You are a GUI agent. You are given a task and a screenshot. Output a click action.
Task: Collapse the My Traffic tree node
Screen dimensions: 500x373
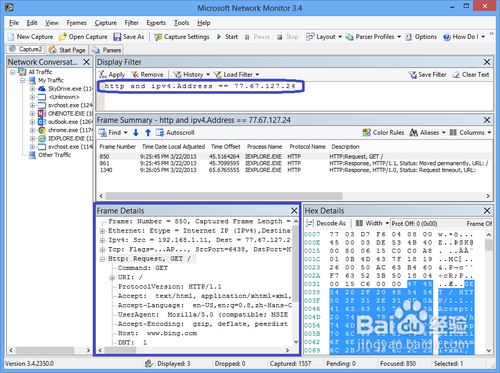pyautogui.click(x=22, y=80)
